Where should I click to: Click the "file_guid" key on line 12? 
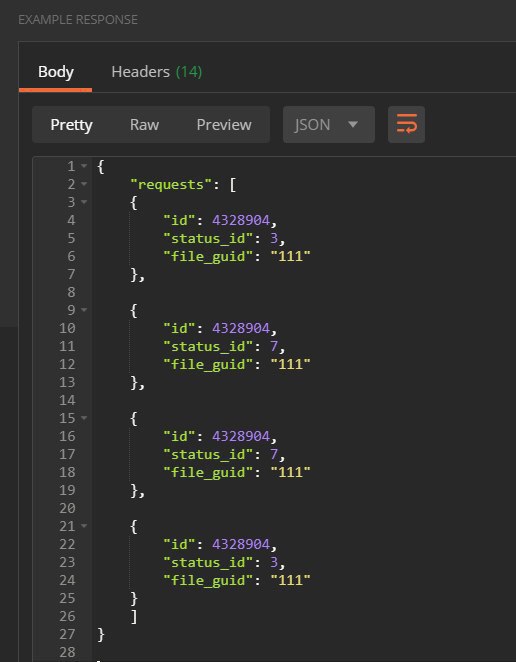point(208,364)
